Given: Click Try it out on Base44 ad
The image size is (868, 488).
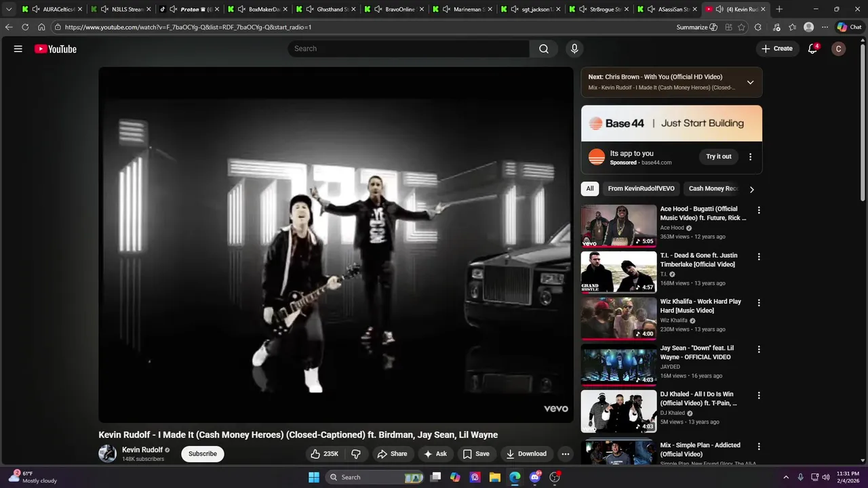Looking at the screenshot, I should (719, 157).
